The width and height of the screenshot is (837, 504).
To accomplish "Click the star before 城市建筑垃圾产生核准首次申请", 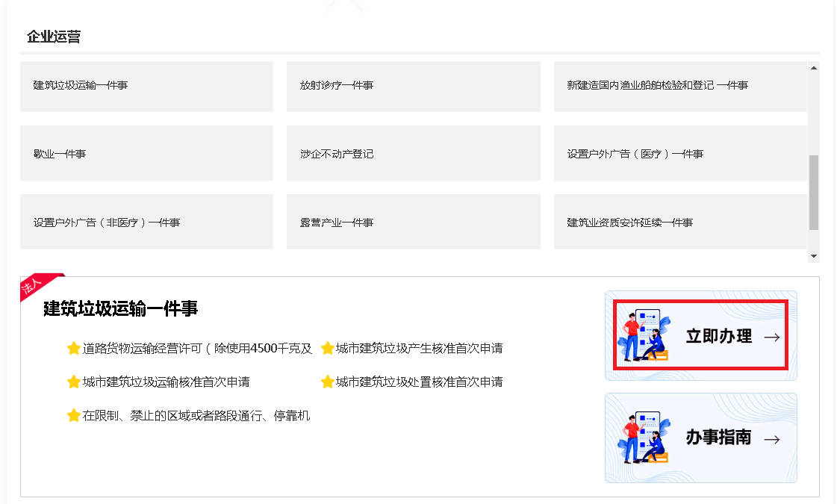I will (x=329, y=348).
